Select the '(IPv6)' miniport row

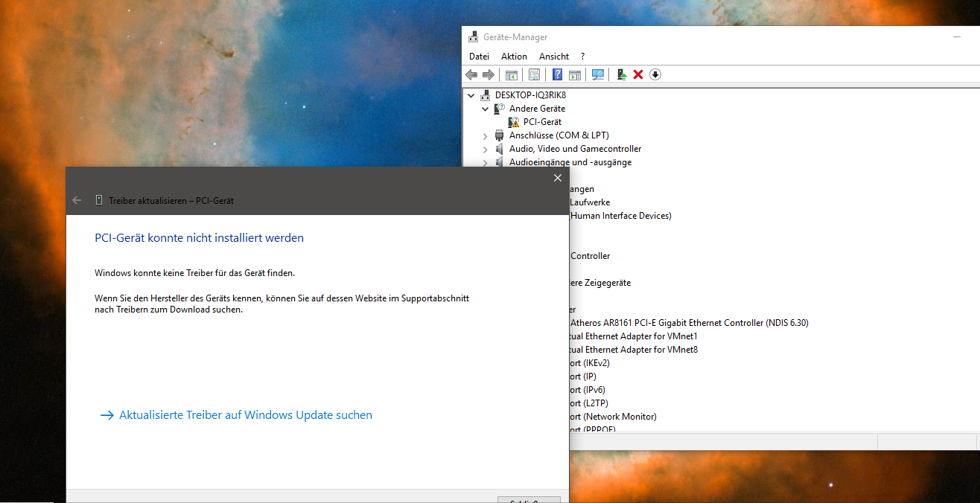[x=588, y=390]
